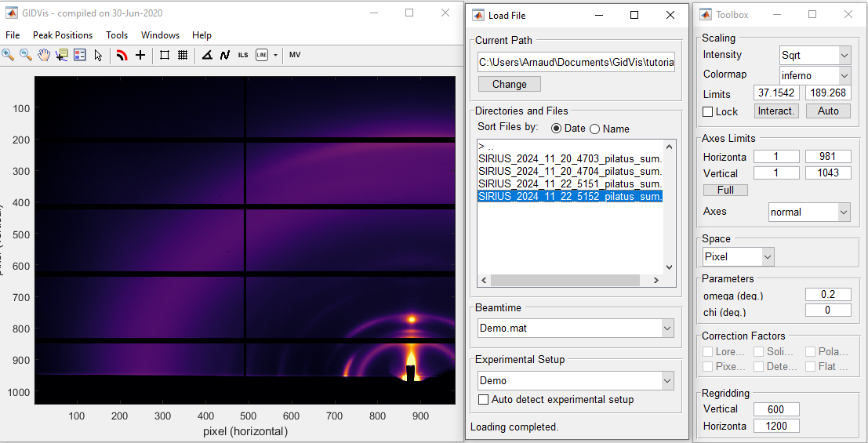Viewport: 868px width, 443px height.
Task: Click the Interact. limits button
Action: (776, 111)
